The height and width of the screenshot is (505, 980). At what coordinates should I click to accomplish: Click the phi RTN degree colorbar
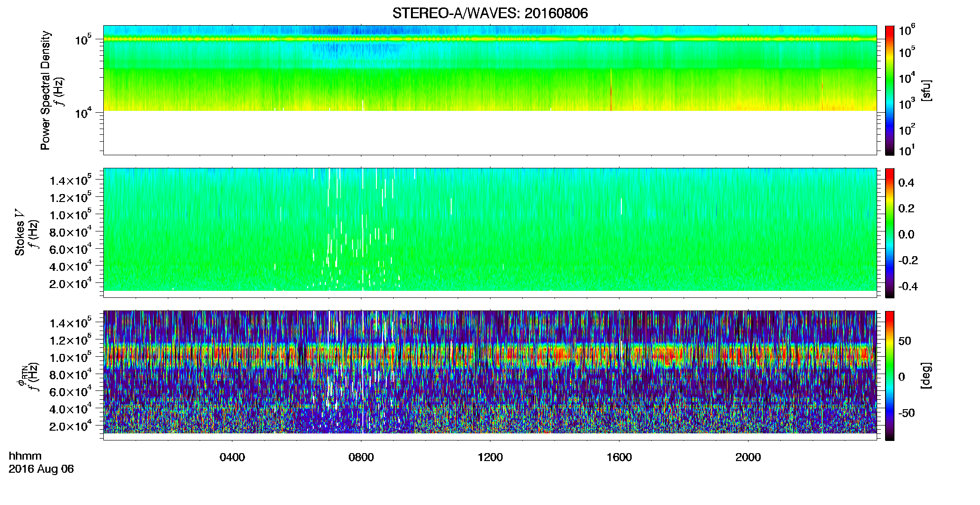(889, 375)
